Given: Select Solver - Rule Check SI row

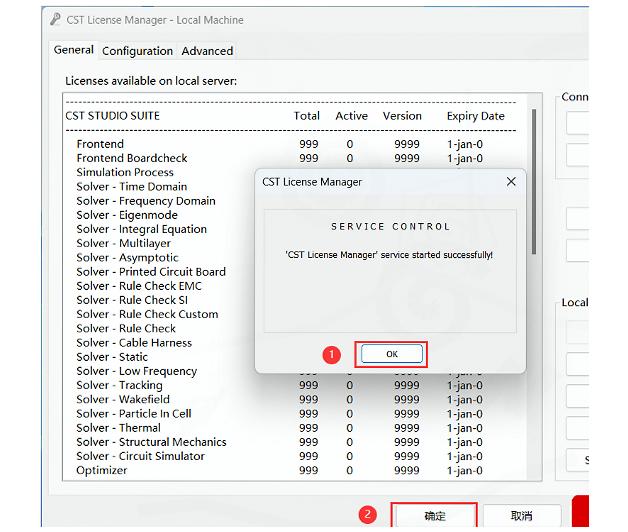Looking at the screenshot, I should tap(132, 300).
